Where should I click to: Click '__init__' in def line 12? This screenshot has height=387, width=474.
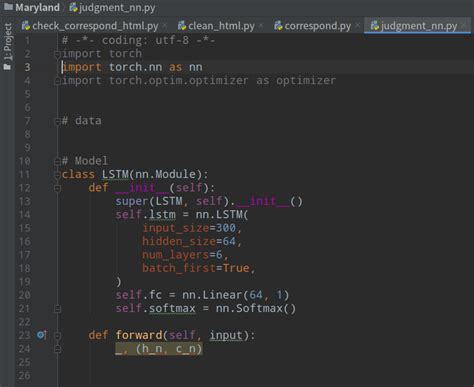(142, 188)
